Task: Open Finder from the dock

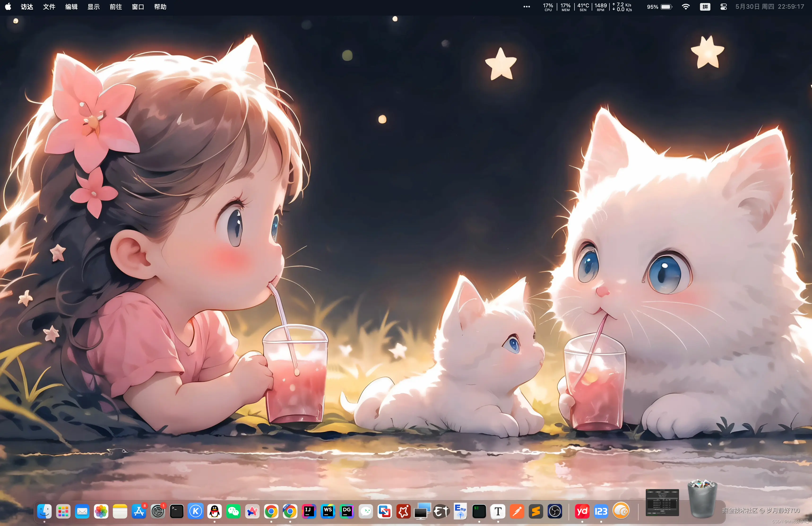Action: 44,511
